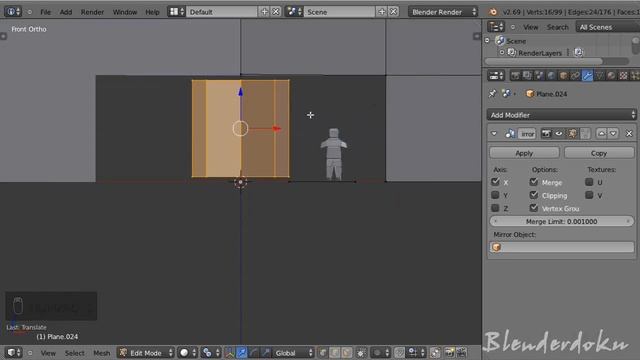Toggle limit selection to visible
The width and height of the screenshot is (640, 360).
click(x=361, y=352)
